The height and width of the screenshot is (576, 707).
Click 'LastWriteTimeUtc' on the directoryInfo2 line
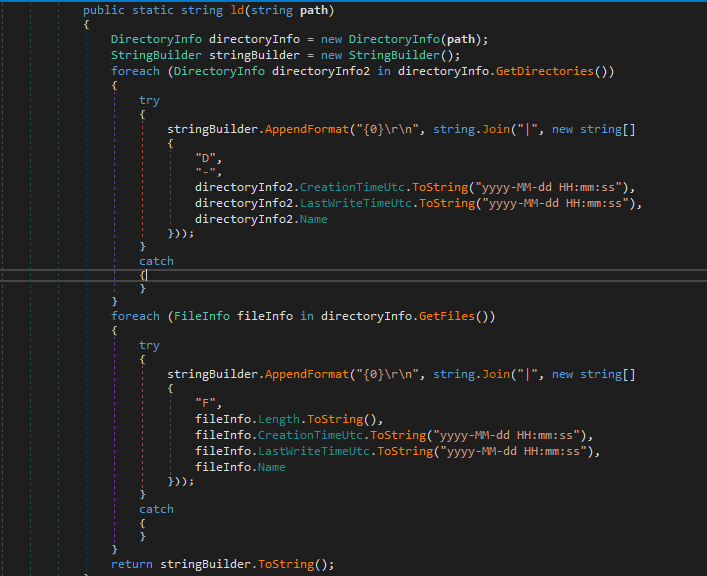tap(356, 203)
